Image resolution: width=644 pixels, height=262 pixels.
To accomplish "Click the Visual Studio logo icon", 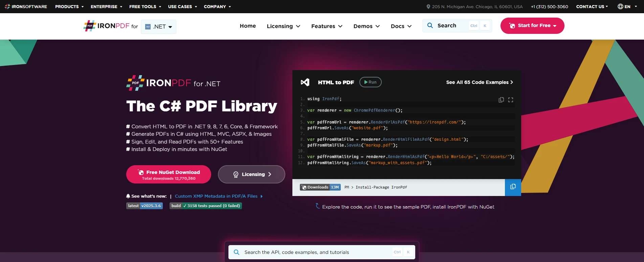I will 305,82.
